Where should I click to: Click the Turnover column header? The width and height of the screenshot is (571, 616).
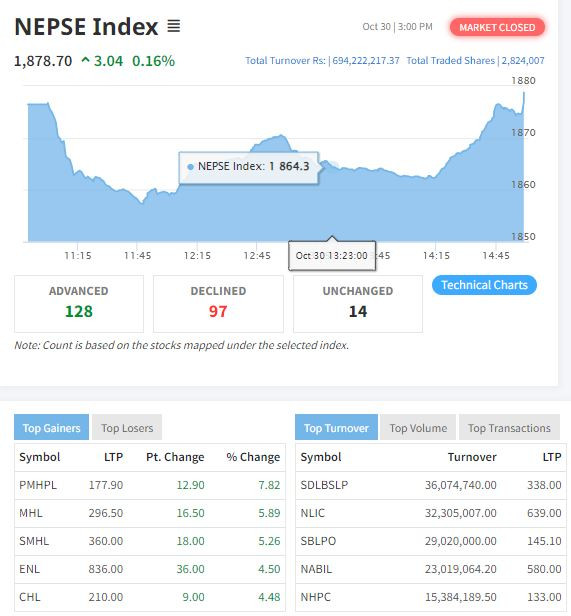[472, 457]
